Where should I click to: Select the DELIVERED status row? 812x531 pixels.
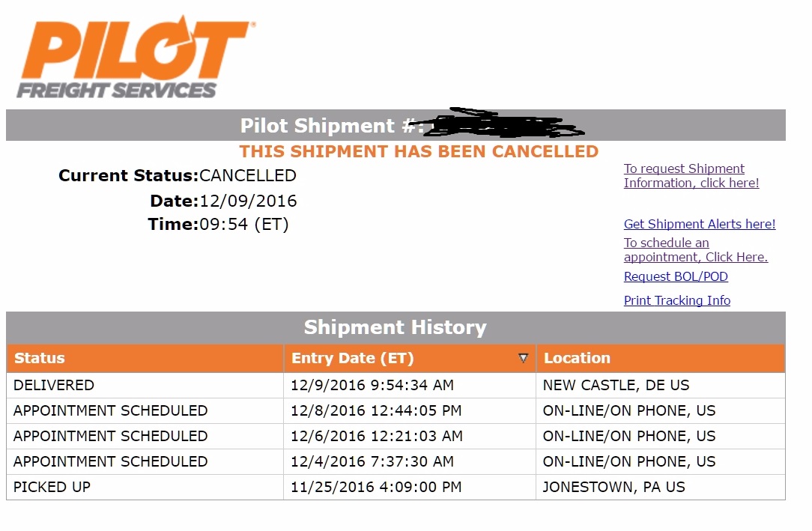tap(54, 386)
